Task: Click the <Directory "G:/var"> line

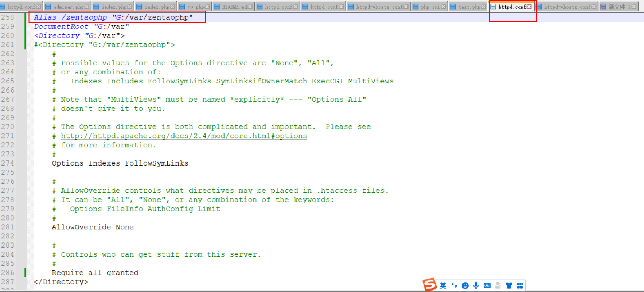Action: point(79,36)
